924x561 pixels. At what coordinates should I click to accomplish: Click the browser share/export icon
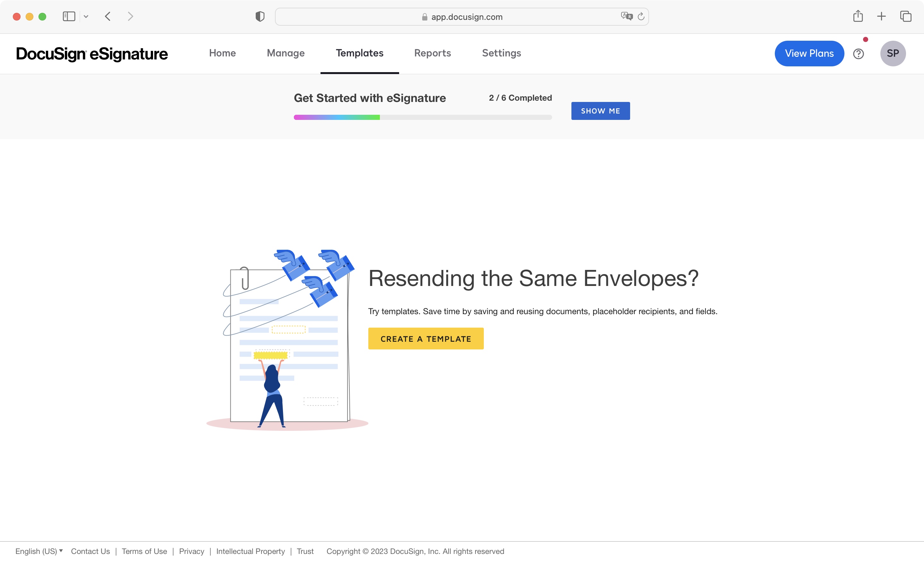[x=858, y=16]
